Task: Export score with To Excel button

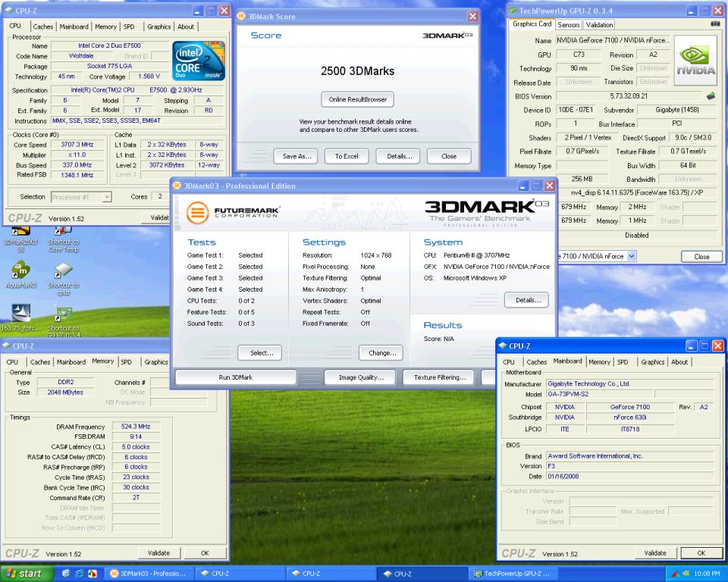Action: tap(347, 156)
